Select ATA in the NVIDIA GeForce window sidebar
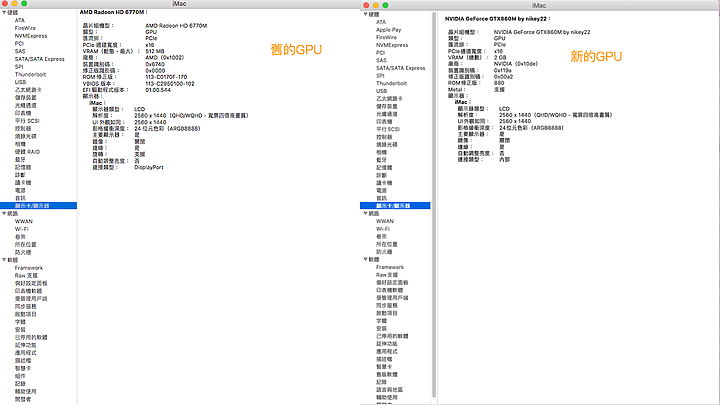The image size is (720, 405). tap(381, 22)
